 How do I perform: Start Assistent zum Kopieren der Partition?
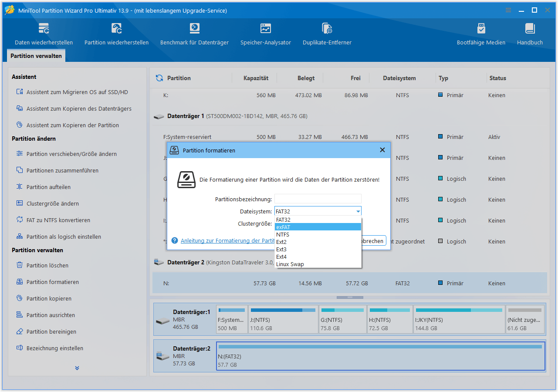(68, 125)
